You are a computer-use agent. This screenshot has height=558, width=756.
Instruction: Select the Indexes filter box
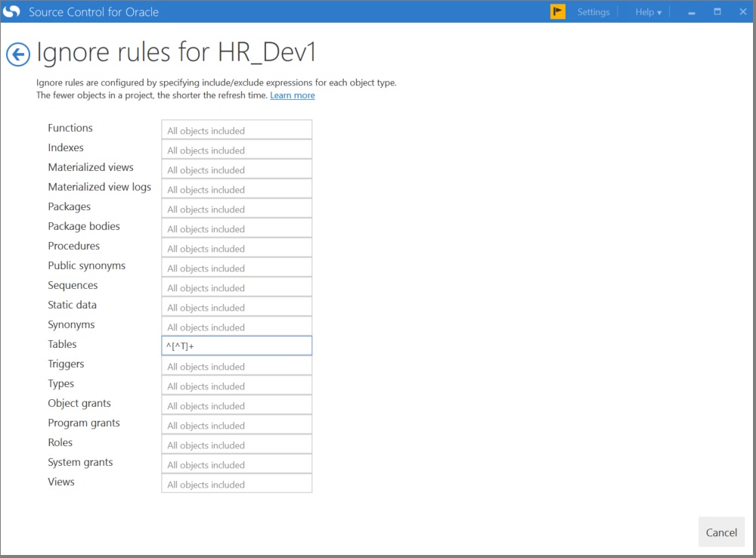(x=236, y=149)
